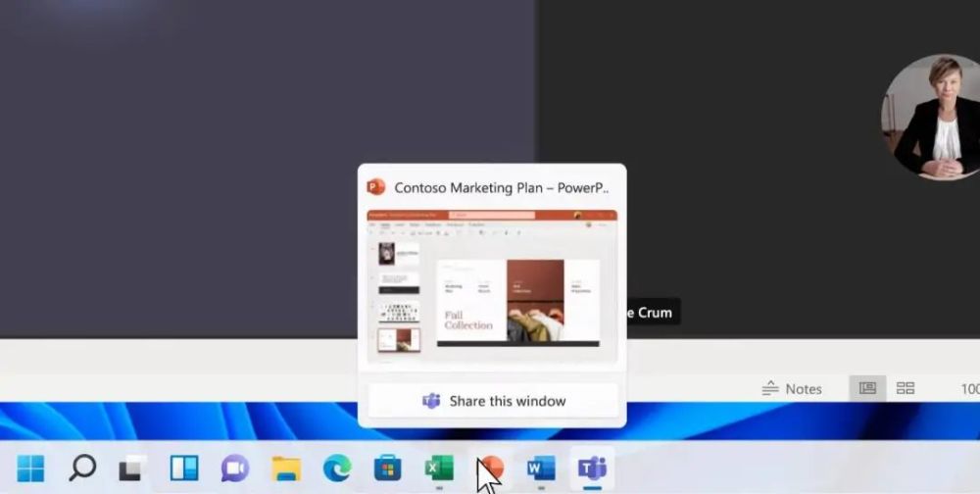Open the Widgets panel icon
The height and width of the screenshot is (494, 980).
tap(184, 468)
